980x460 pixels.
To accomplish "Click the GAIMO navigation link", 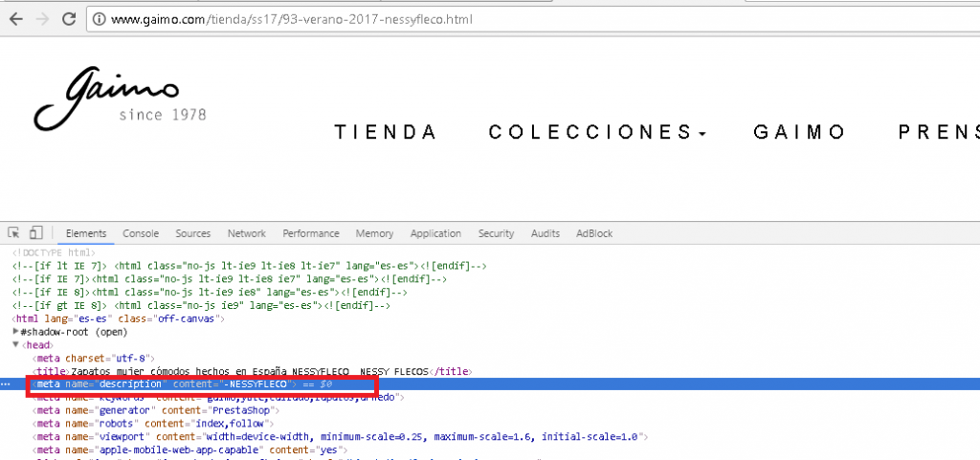I will 799,133.
